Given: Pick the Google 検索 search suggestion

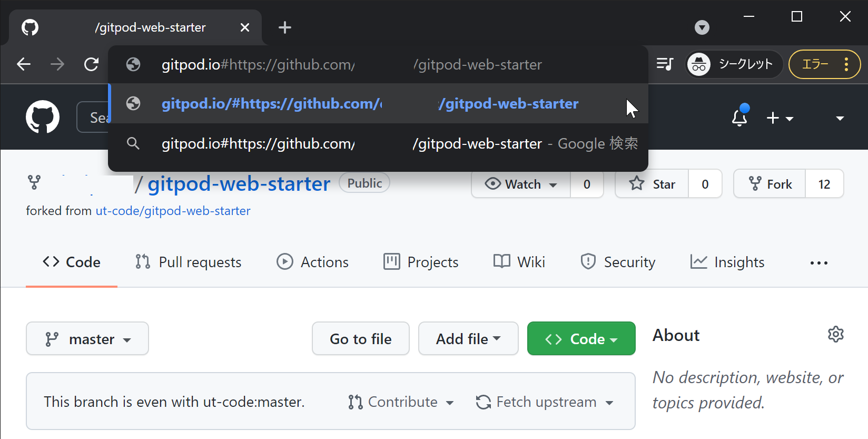Looking at the screenshot, I should pyautogui.click(x=378, y=143).
